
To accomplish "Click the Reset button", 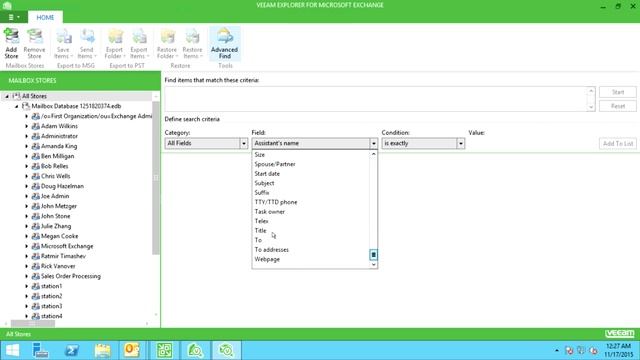I will [618, 106].
